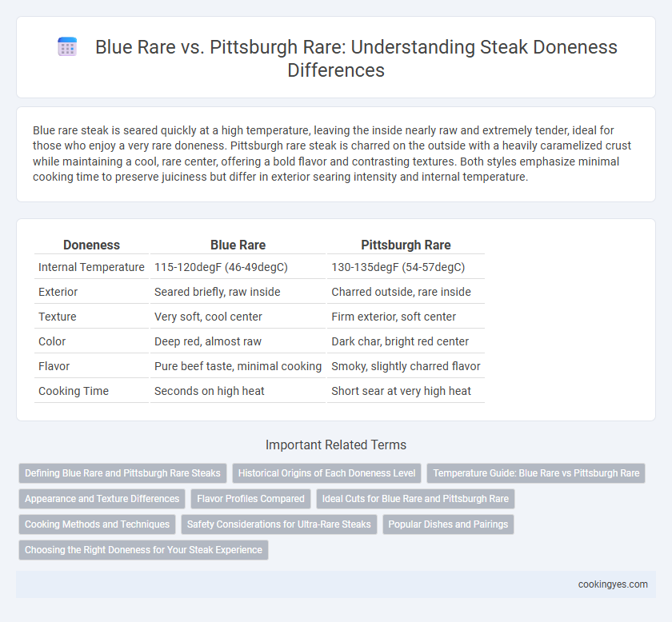Click the 'Smoky, slightly charred flavor' cell
Viewport: 672px width, 622px height.
coord(406,366)
